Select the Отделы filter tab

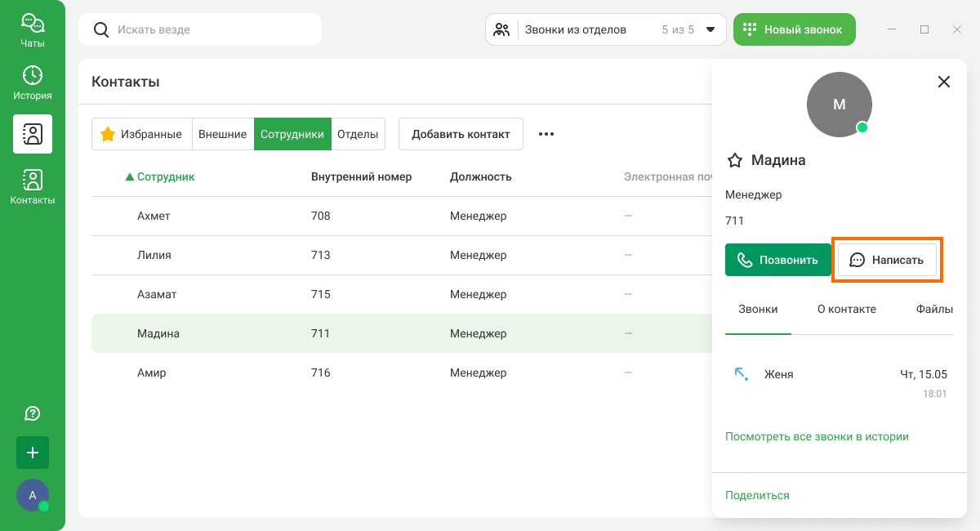coord(358,134)
